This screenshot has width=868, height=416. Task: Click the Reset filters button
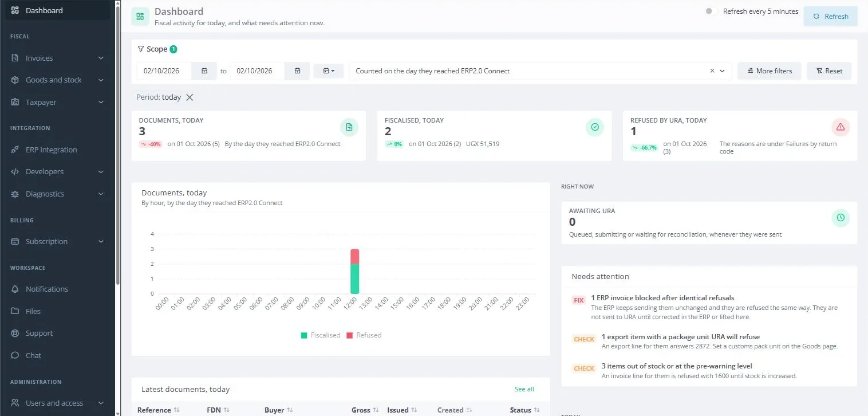click(x=828, y=71)
